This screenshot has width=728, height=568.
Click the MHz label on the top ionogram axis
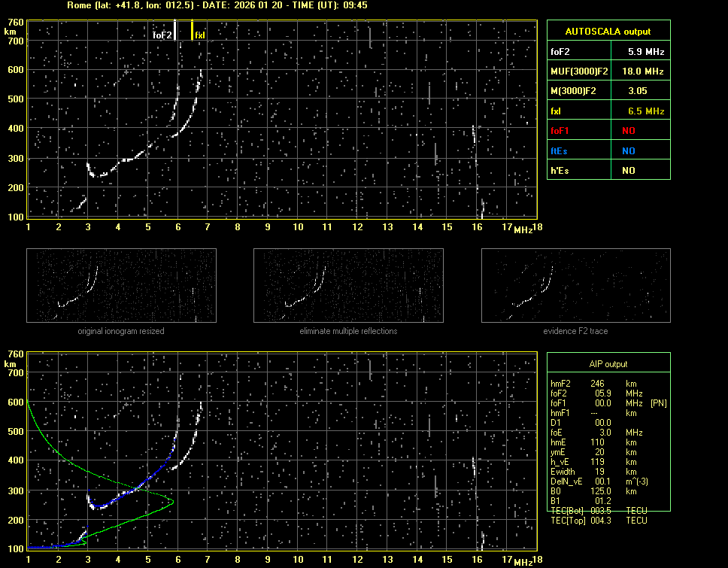coord(523,229)
